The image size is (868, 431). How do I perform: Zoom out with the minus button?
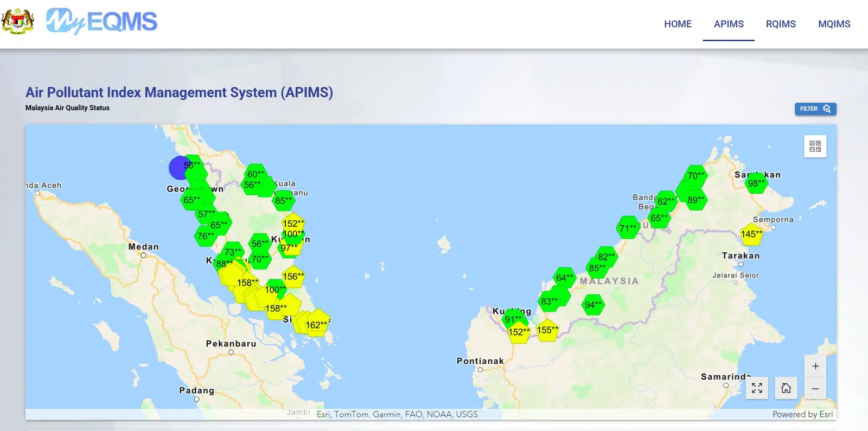pos(815,389)
